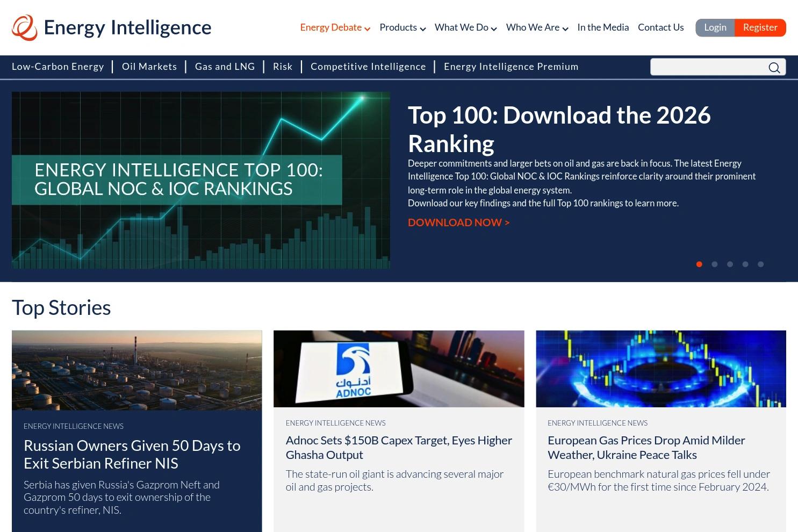Select the fifth carousel slide dot
Image resolution: width=798 pixels, height=532 pixels.
pyautogui.click(x=760, y=264)
